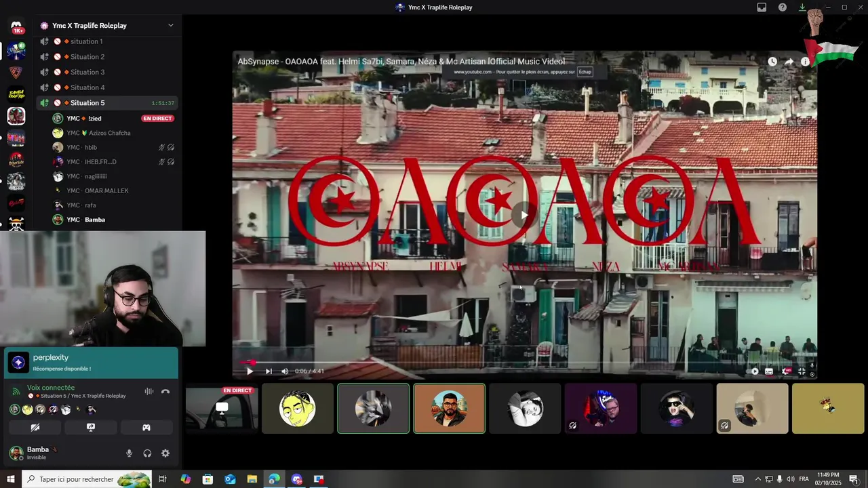This screenshot has height=488, width=868.
Task: Open YouTube player settings gear
Action: (787, 371)
